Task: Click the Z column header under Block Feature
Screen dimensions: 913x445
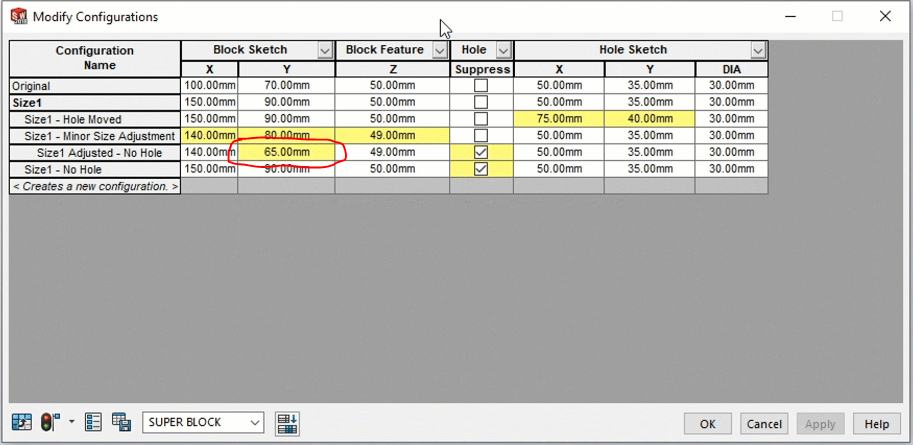Action: point(392,69)
